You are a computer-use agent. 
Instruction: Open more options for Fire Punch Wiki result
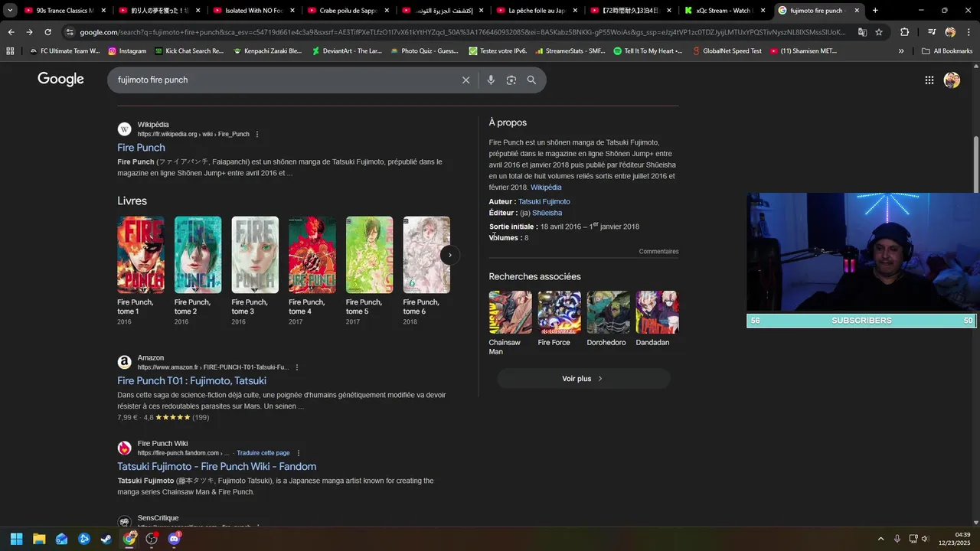tap(299, 453)
